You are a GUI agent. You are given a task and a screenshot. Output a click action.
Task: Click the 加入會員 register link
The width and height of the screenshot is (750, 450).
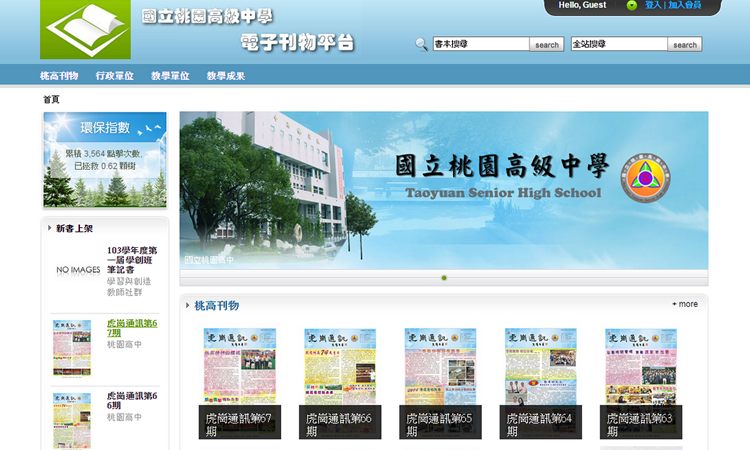click(x=685, y=5)
